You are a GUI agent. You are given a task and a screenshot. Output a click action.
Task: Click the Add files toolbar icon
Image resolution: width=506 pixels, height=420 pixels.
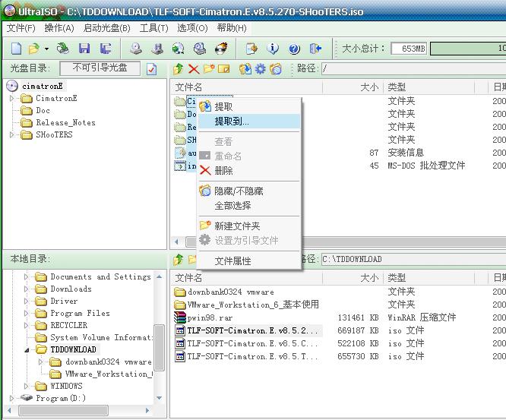point(251,49)
